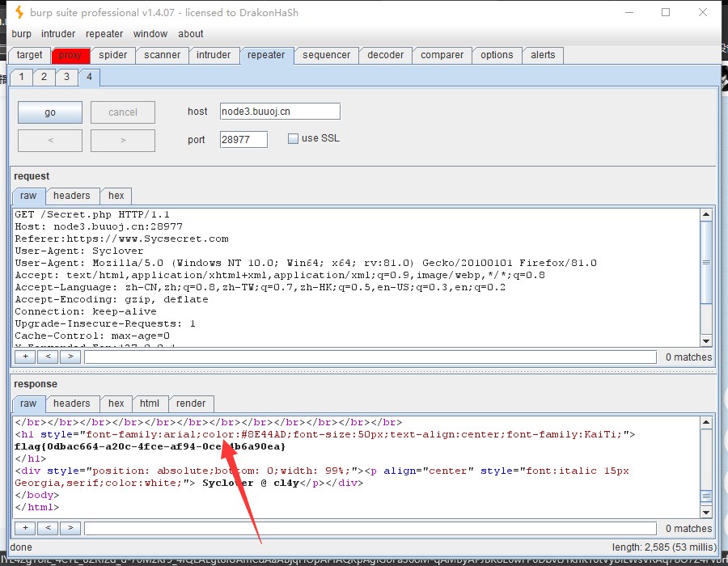Click the Connection: keep-alive line
The width and height of the screenshot is (728, 566).
point(86,311)
